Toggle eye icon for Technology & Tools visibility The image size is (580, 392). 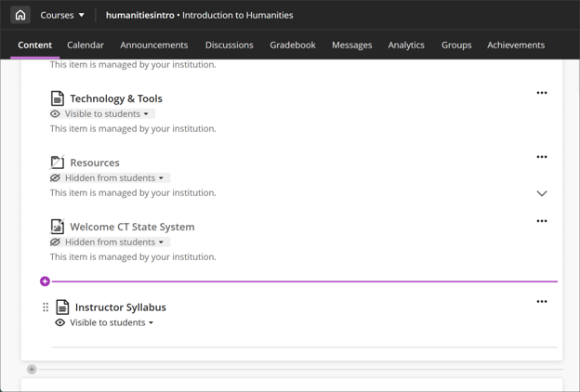55,114
